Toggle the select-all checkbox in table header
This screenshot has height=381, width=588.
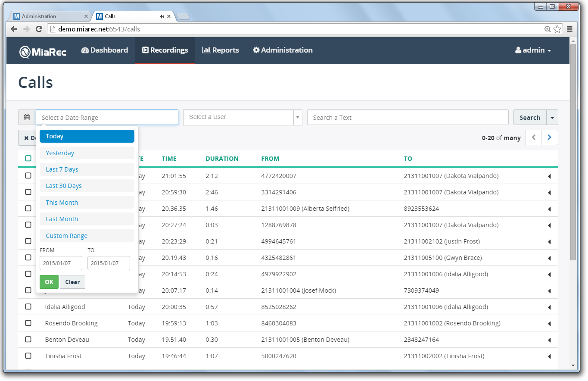(x=28, y=158)
